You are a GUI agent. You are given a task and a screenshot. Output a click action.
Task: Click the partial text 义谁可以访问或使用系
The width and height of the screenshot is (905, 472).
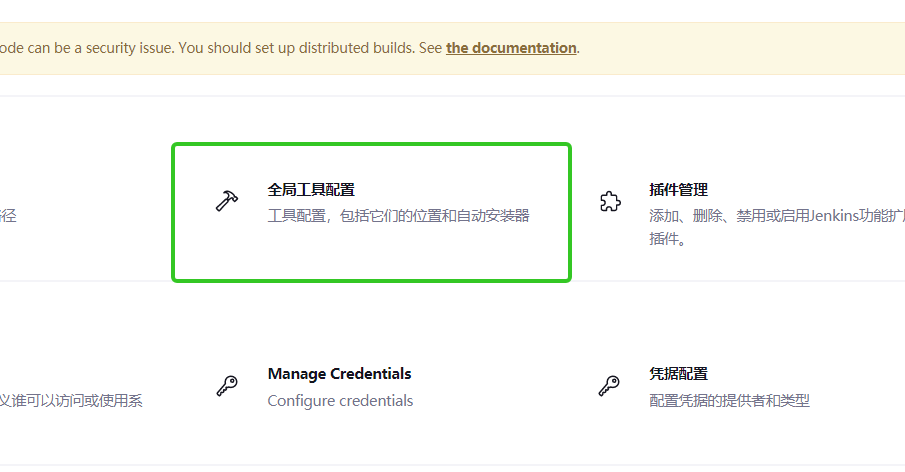(x=71, y=401)
